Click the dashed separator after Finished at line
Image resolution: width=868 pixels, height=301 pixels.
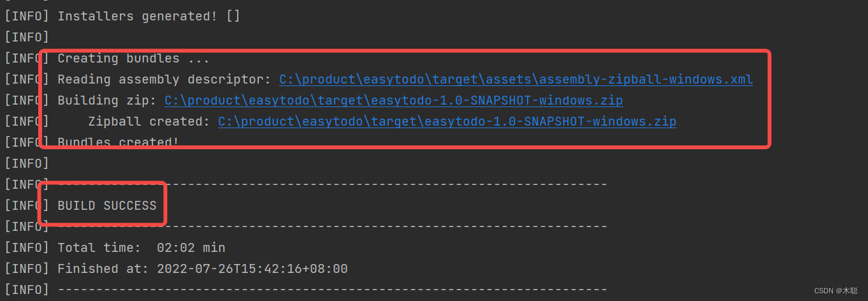click(333, 290)
